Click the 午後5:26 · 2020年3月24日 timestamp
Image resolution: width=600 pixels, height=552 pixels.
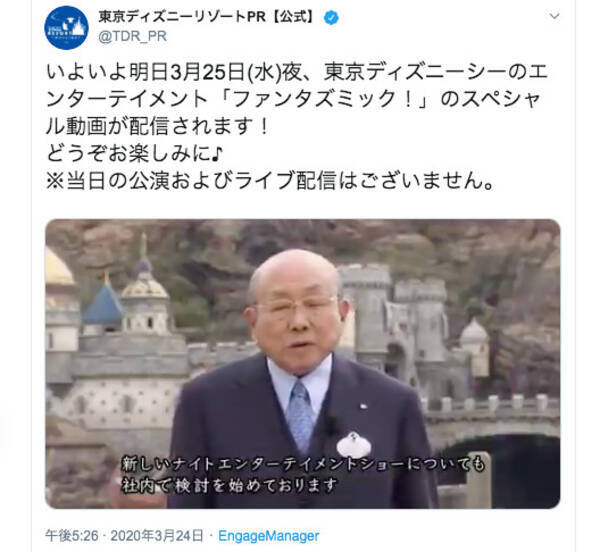(x=124, y=536)
